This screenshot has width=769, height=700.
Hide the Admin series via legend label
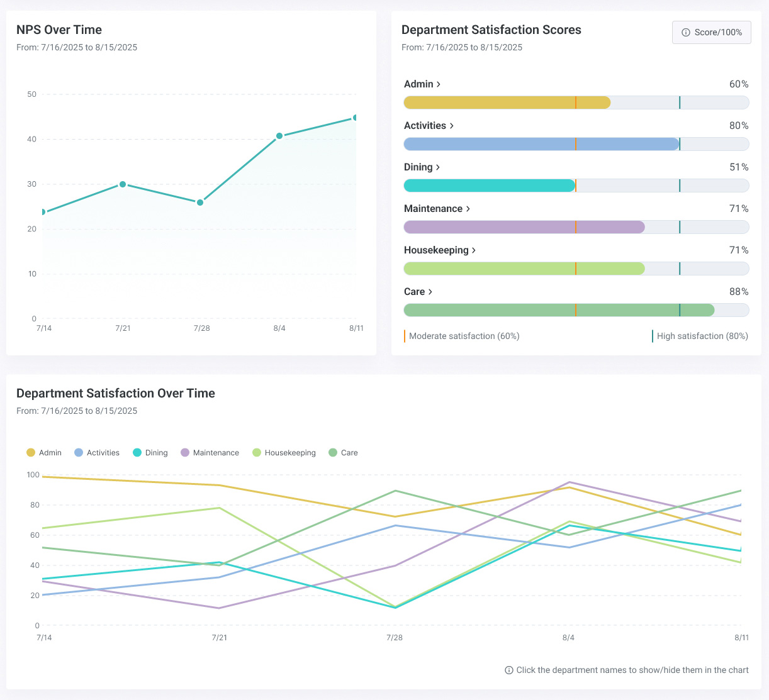[50, 453]
